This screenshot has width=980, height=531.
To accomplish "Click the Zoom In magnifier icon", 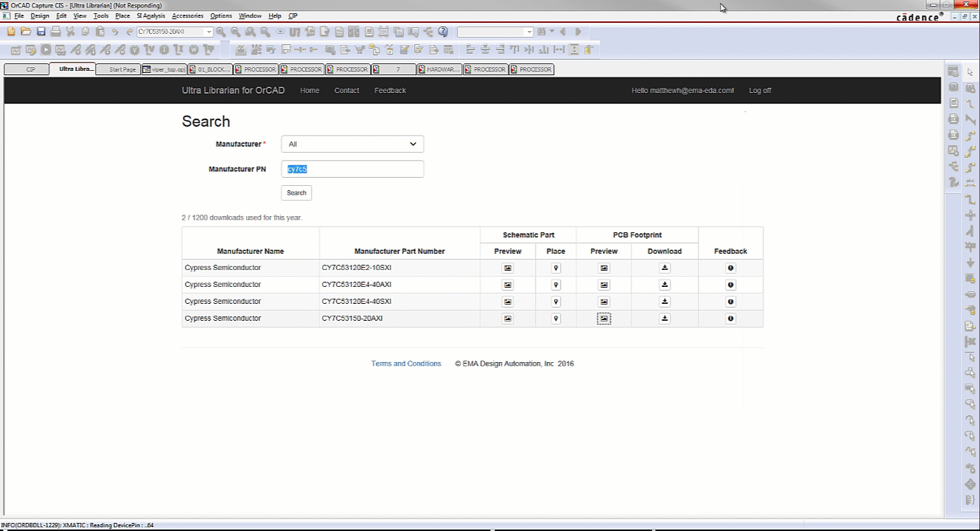I will [x=220, y=32].
